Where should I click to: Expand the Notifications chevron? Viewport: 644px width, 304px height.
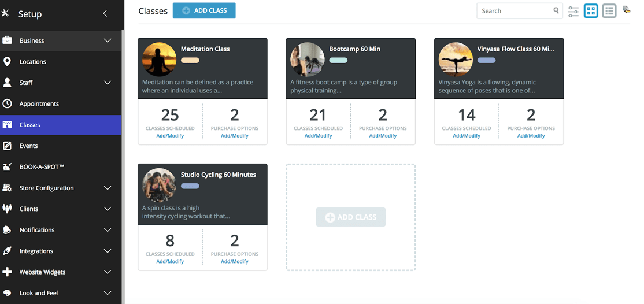tap(108, 229)
